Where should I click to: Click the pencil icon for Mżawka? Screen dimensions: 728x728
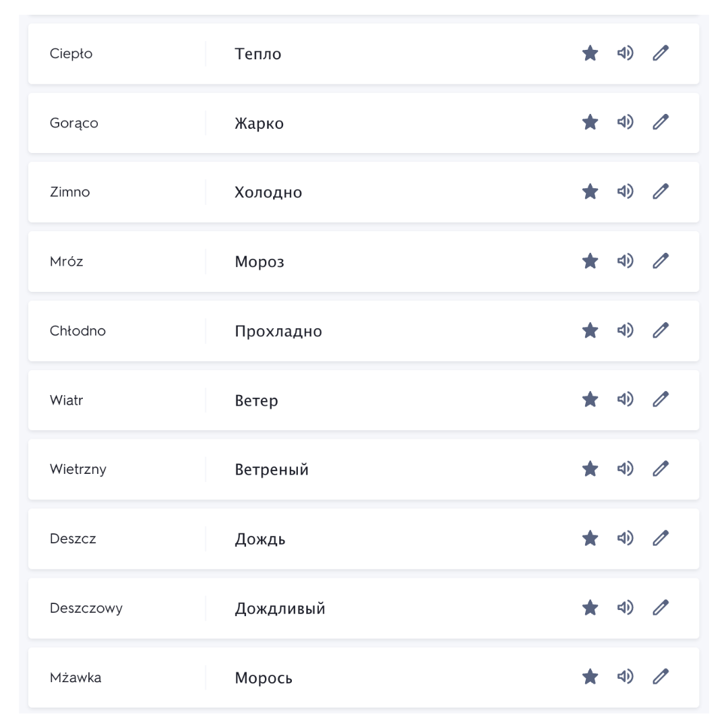point(661,676)
